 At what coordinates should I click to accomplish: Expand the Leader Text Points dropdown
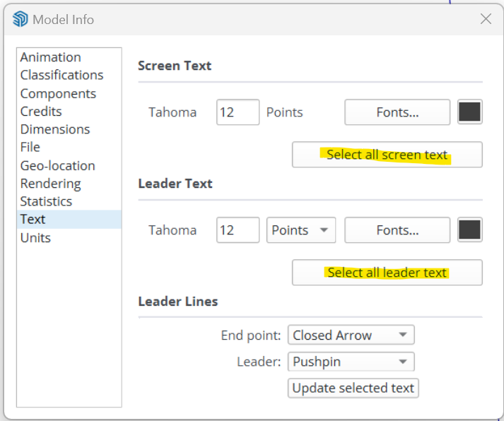(x=301, y=230)
